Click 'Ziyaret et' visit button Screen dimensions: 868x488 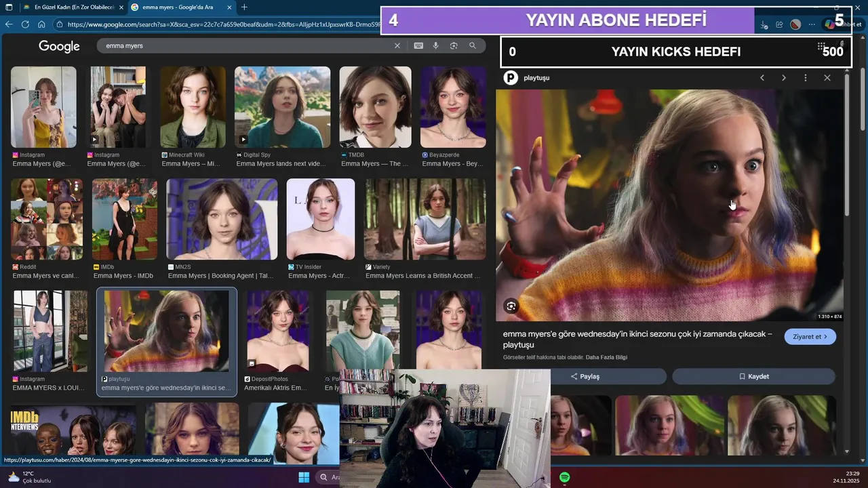click(x=810, y=337)
